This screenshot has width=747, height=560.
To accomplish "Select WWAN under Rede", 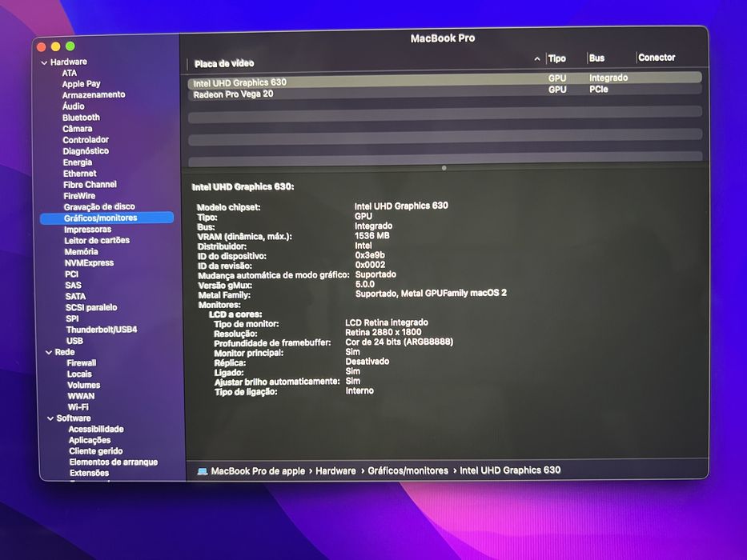I will tap(81, 396).
